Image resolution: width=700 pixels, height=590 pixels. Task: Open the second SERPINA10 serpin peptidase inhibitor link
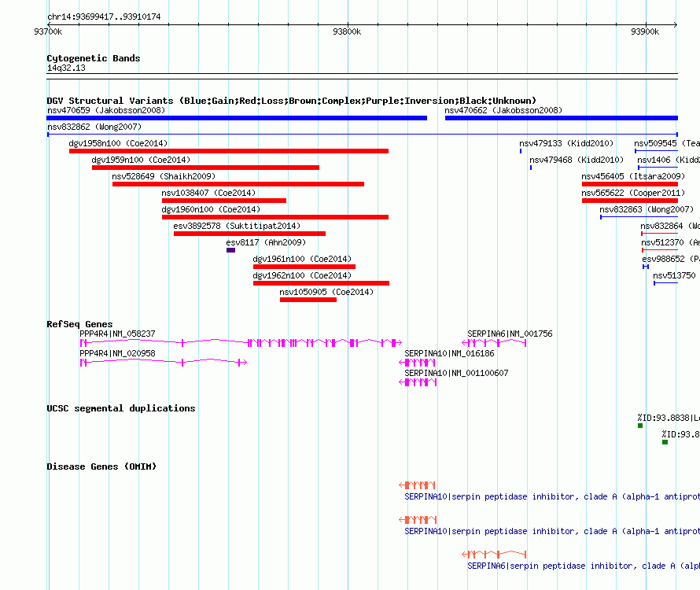[x=552, y=531]
